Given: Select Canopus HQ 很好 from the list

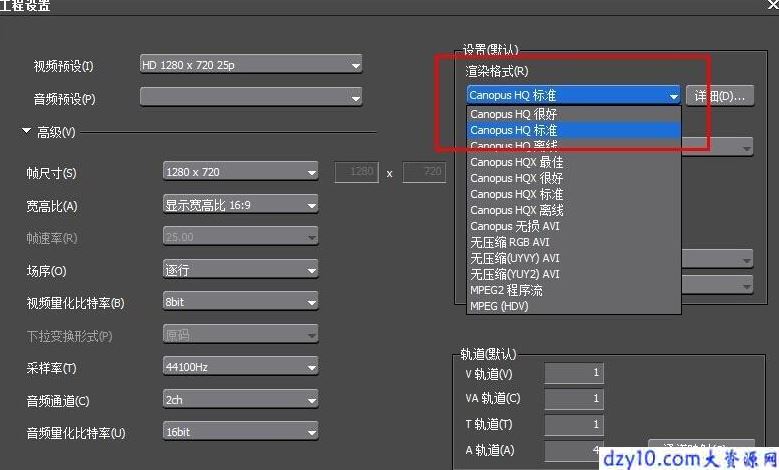Looking at the screenshot, I should [573, 114].
